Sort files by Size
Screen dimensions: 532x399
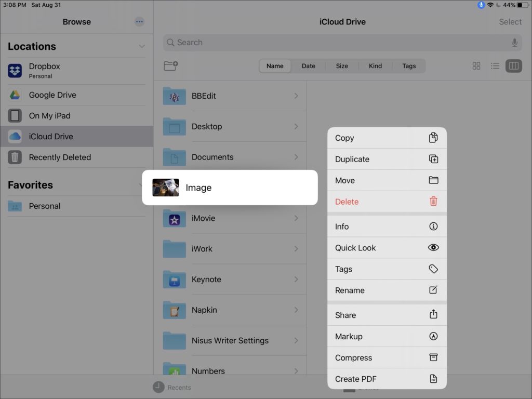tap(342, 66)
